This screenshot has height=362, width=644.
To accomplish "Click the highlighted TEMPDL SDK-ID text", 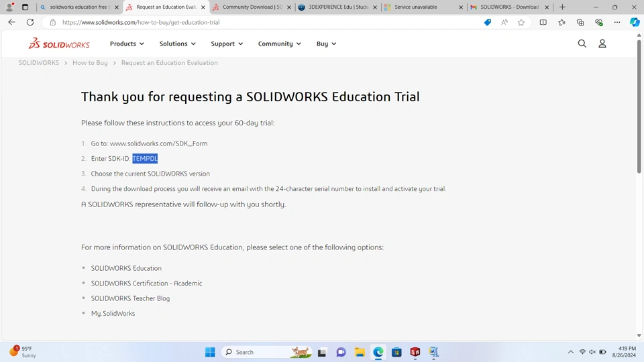I will pos(145,158).
